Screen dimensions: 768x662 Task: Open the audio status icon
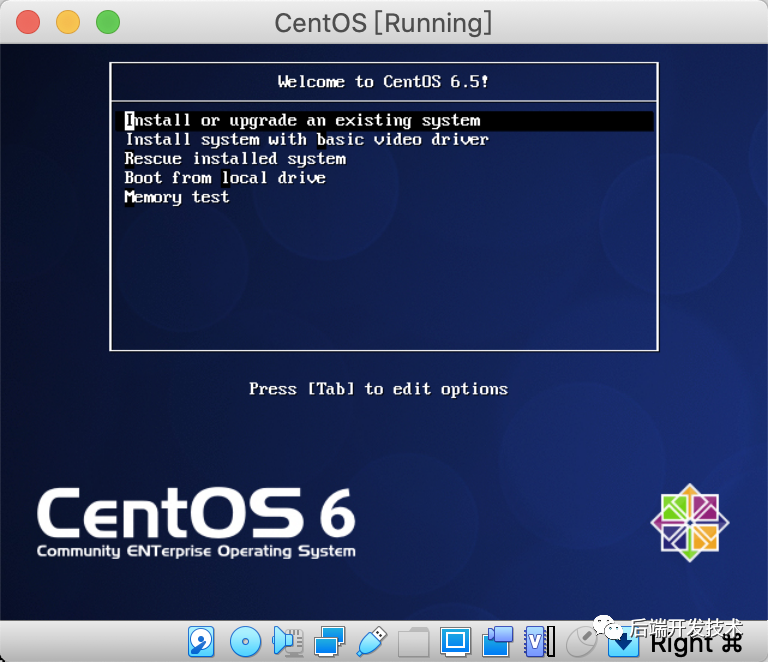pos(288,641)
